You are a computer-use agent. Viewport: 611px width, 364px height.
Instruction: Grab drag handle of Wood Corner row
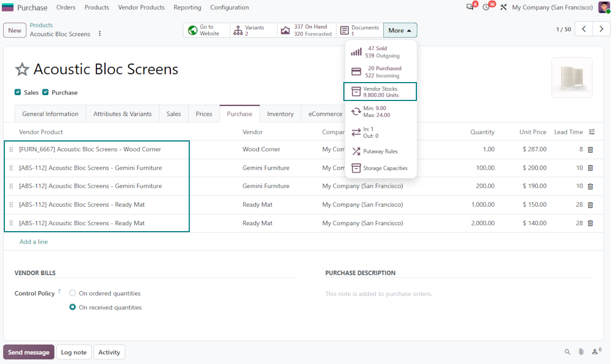coord(11,149)
